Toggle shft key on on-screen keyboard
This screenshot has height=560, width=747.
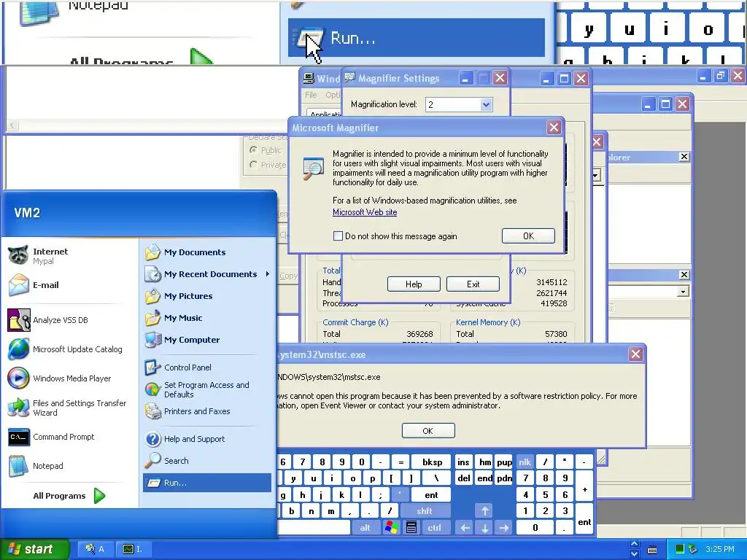point(425,511)
